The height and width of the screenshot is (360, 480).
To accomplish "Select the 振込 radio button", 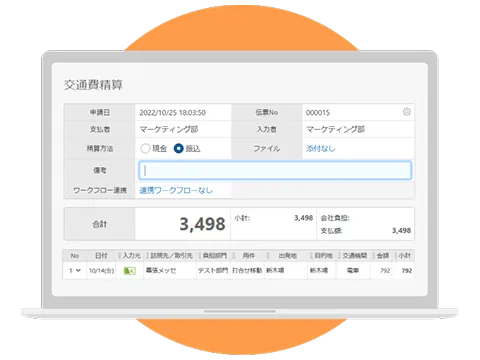I will tap(179, 148).
